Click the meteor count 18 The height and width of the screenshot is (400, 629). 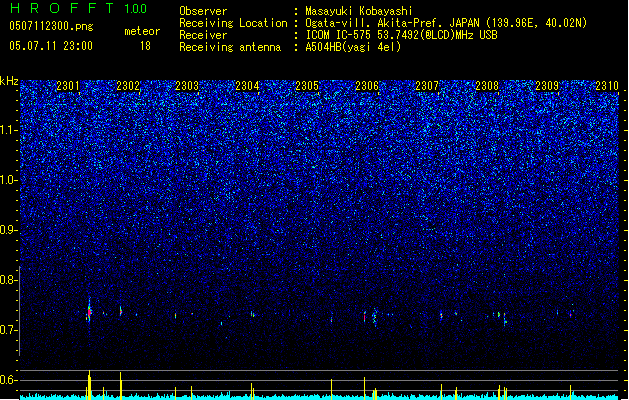click(x=145, y=46)
